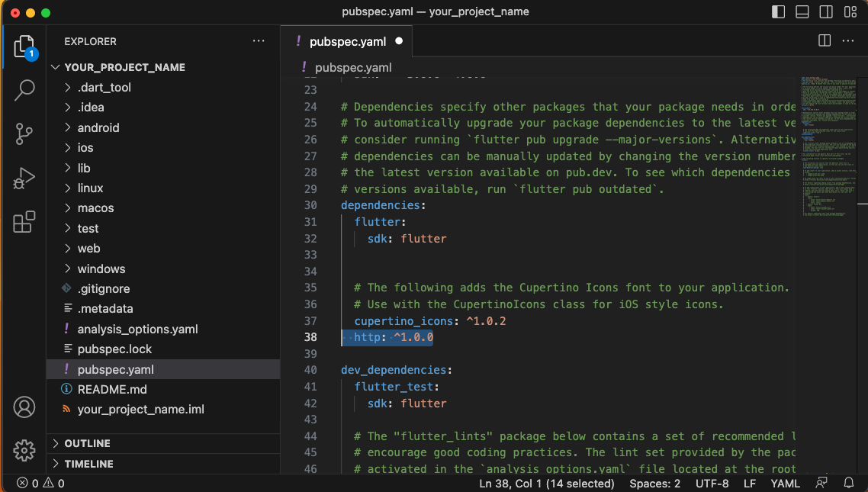Toggle the secondary side bar visibility

(x=826, y=11)
